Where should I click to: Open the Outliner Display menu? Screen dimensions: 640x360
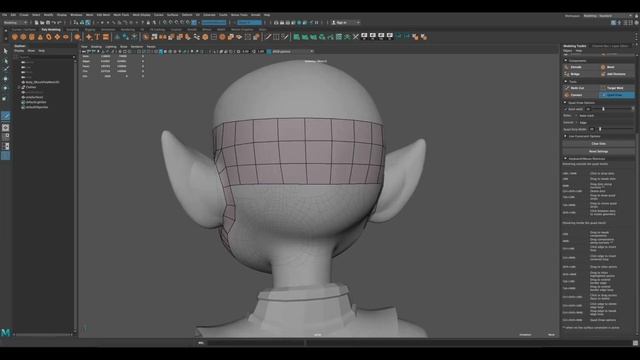point(19,51)
